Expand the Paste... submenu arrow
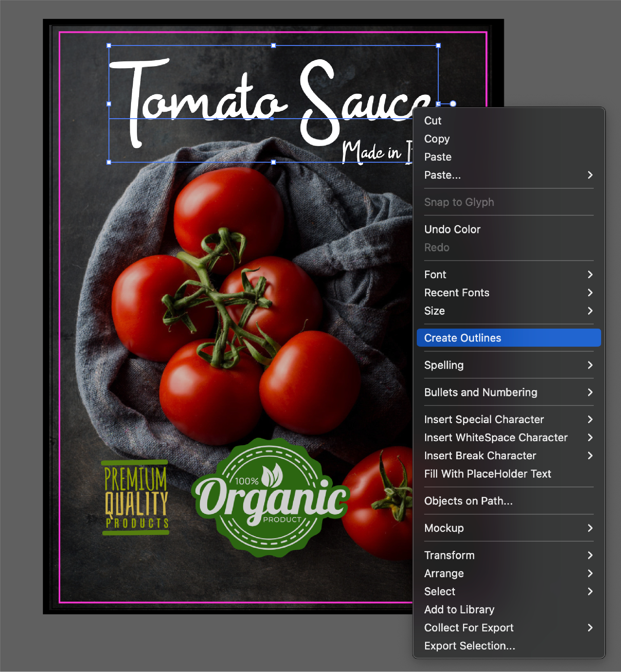Image resolution: width=621 pixels, height=672 pixels. coord(590,175)
